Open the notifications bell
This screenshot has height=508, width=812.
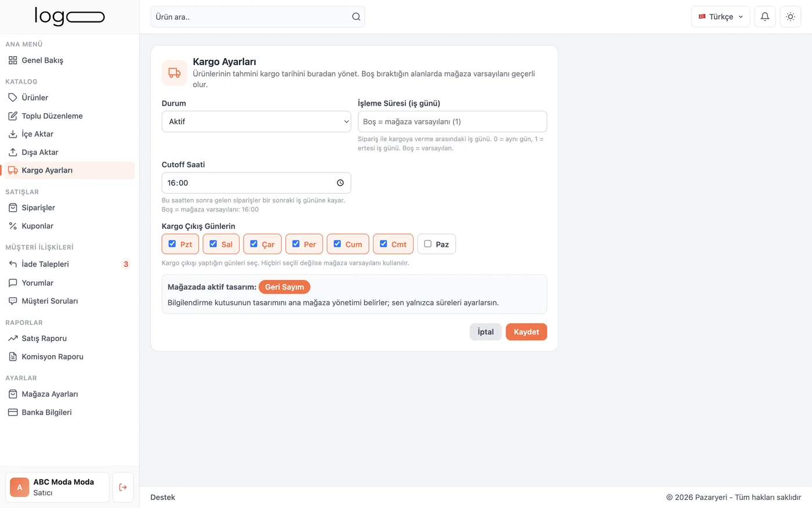pyautogui.click(x=765, y=17)
